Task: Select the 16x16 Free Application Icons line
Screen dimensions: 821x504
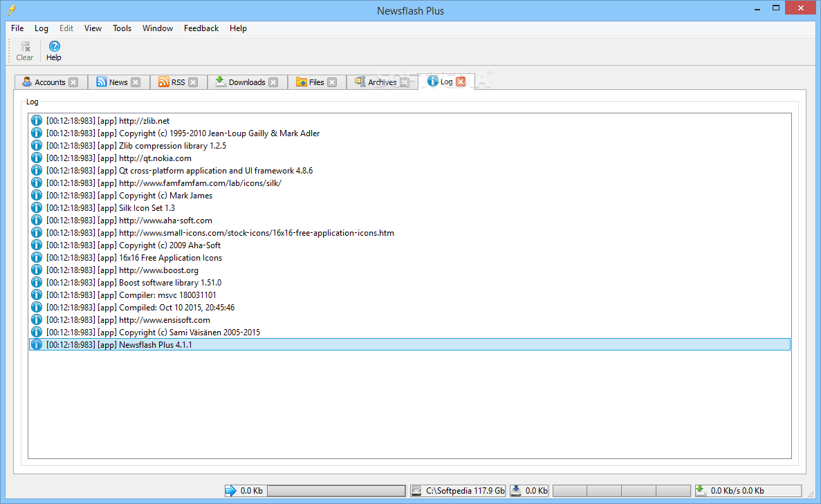Action: pos(409,257)
